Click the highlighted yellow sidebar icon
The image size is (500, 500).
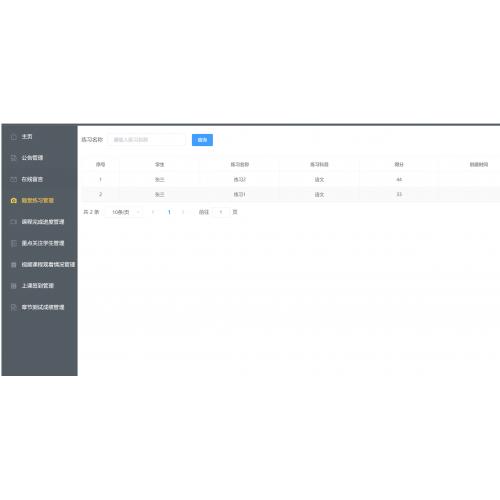point(13,201)
